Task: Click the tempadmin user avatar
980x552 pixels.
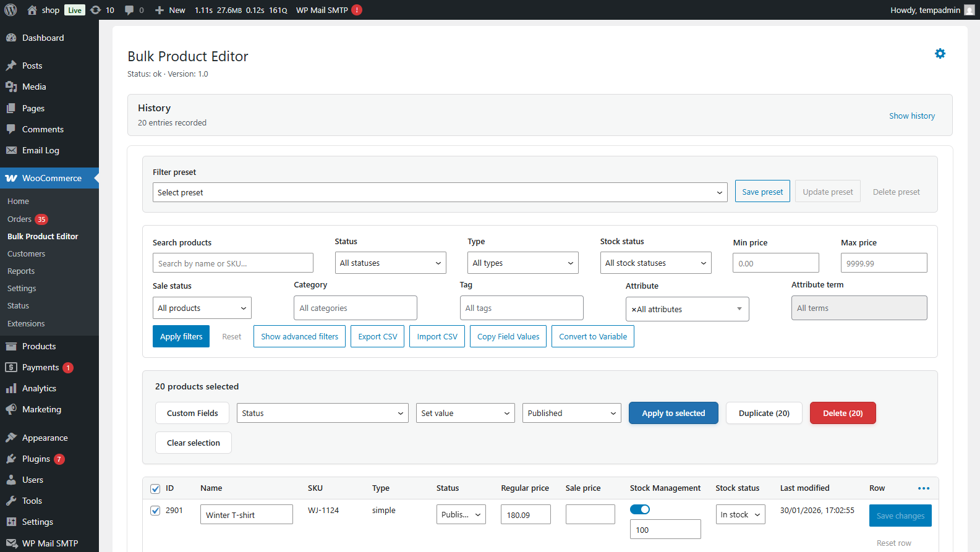Action: (x=969, y=10)
